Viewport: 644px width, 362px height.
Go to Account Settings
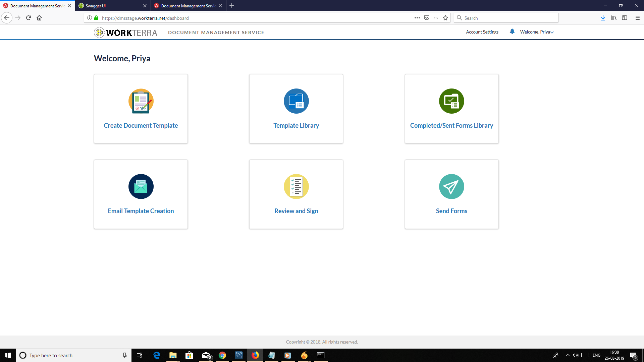tap(482, 32)
